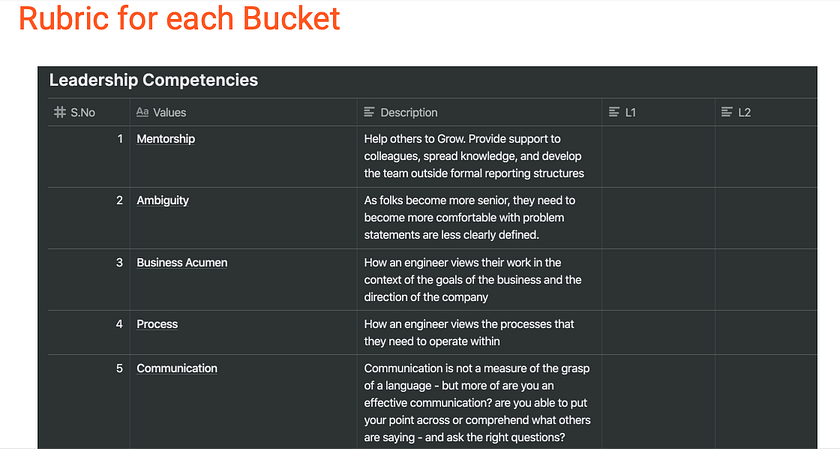This screenshot has height=449, width=840.
Task: Open the Business Acumen entry
Action: [x=182, y=263]
